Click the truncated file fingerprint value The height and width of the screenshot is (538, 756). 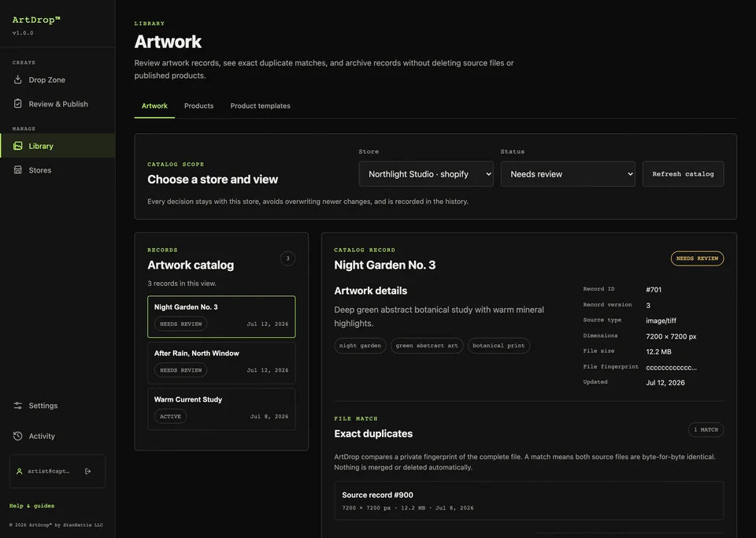coord(671,367)
